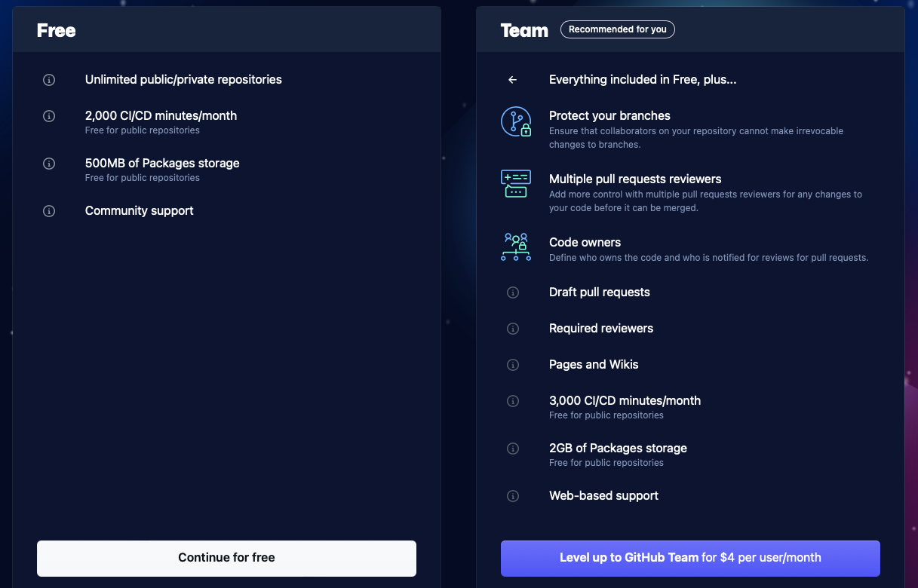Image resolution: width=918 pixels, height=588 pixels.
Task: Click 'Free for public repositories' under 2GB Packages storage
Action: [x=606, y=463]
